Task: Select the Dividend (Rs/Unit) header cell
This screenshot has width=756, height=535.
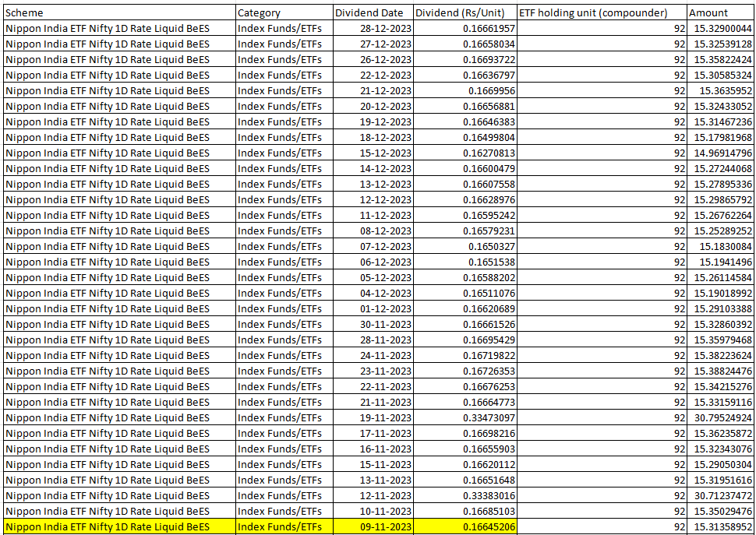Action: (x=465, y=13)
